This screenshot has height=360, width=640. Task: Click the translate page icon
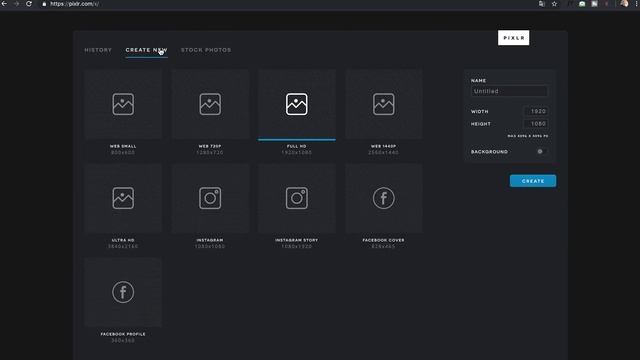542,4
